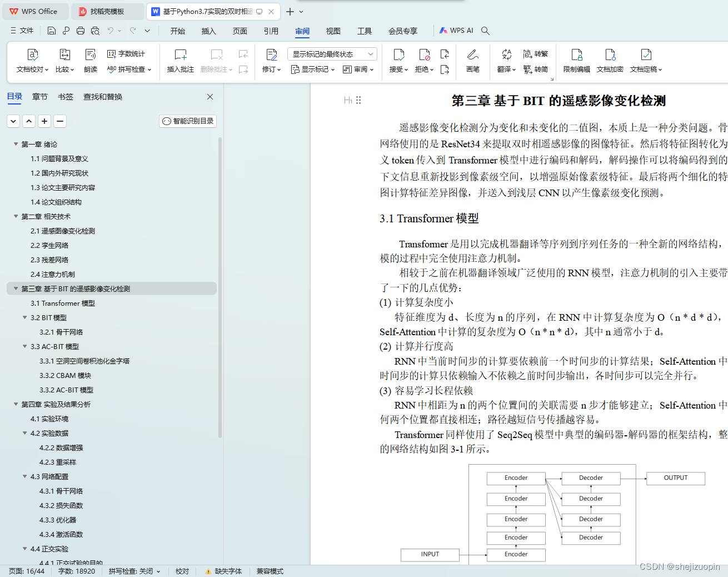Switch to the 书签 (Bookmarks) panel tab
728x577 pixels.
[x=65, y=96]
